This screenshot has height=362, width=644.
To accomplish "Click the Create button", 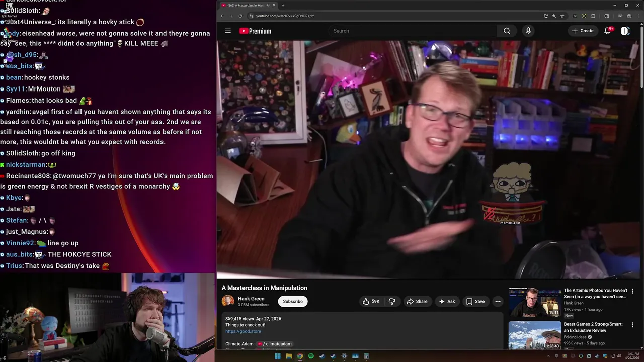I will click(x=583, y=31).
